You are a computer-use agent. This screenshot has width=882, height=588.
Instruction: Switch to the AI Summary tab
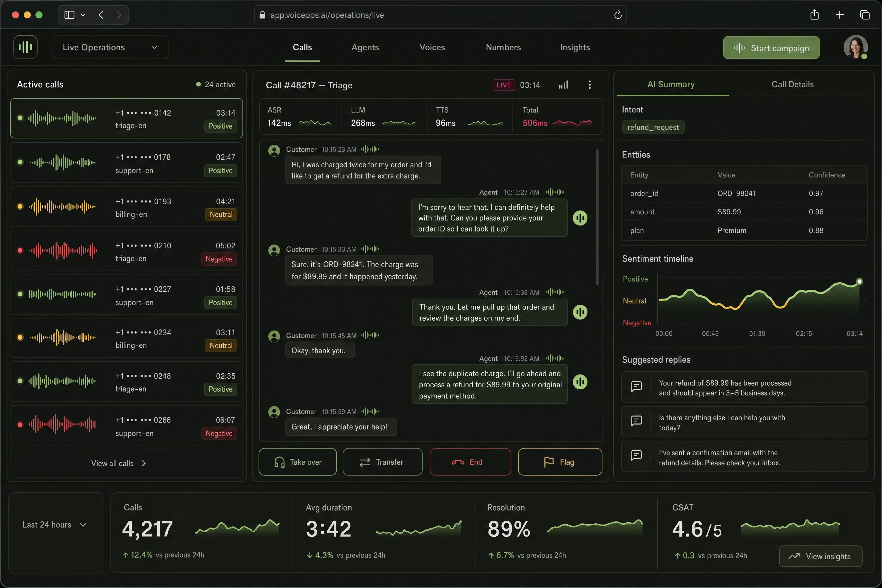671,84
